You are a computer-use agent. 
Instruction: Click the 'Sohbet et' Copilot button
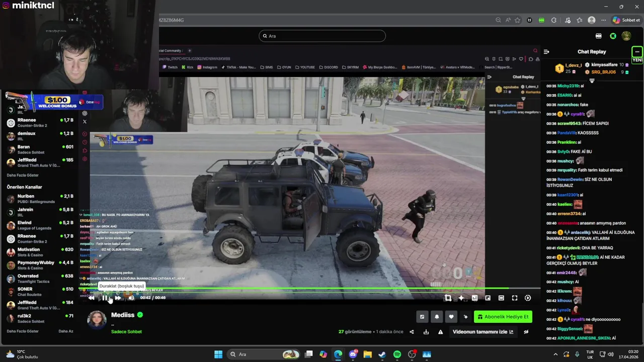pos(626,20)
